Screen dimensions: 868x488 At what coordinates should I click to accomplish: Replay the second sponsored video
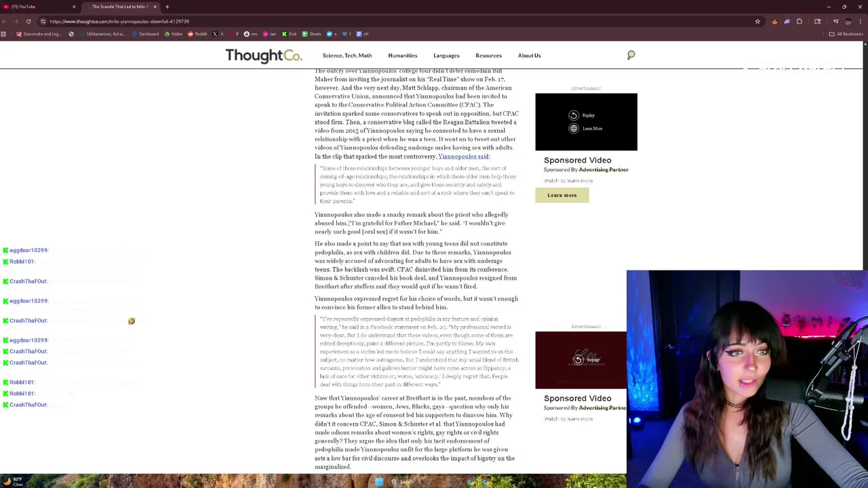pyautogui.click(x=587, y=360)
